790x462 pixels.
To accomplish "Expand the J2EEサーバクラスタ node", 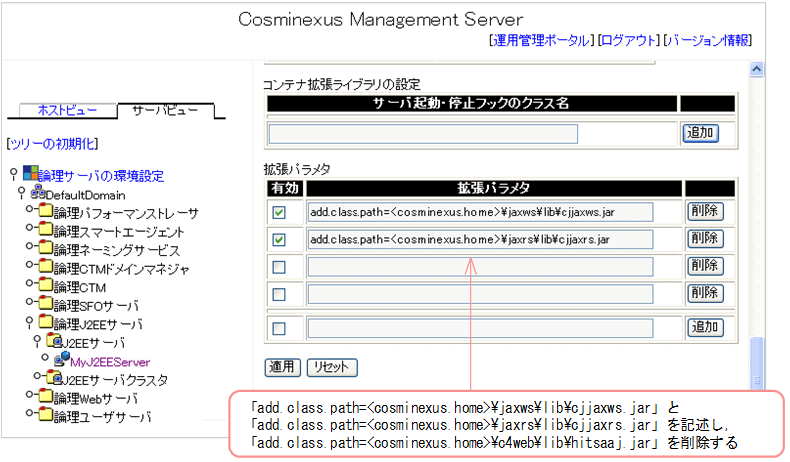I will pos(38,376).
